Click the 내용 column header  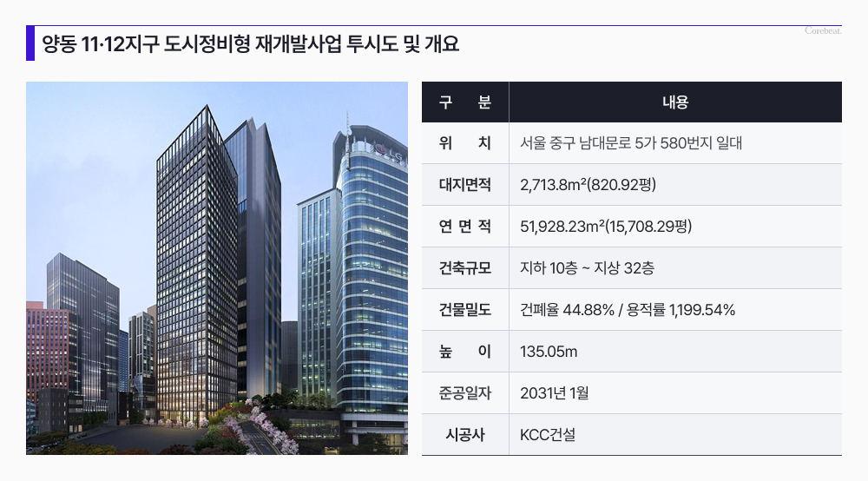click(674, 102)
